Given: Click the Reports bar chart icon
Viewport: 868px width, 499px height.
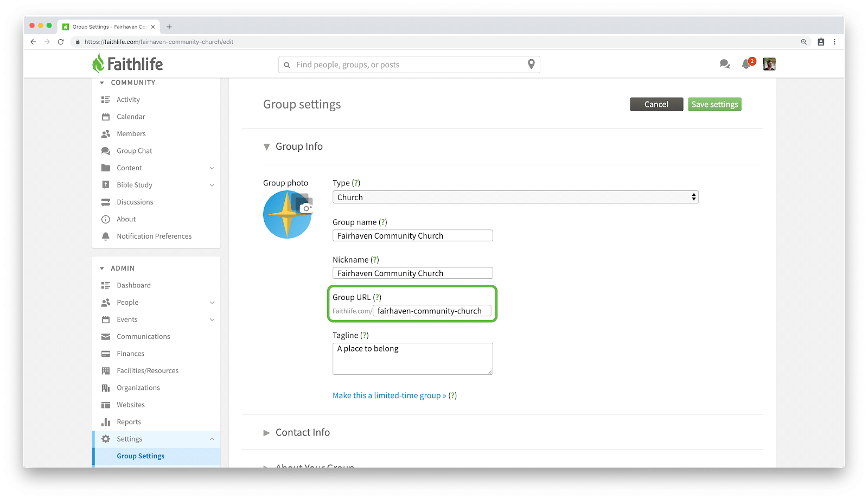Looking at the screenshot, I should pos(106,422).
